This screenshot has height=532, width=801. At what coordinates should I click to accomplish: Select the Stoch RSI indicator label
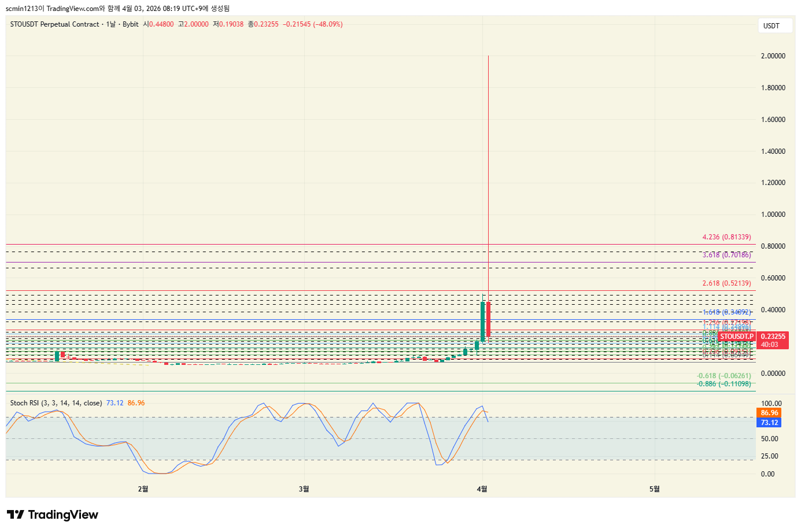[x=56, y=403]
